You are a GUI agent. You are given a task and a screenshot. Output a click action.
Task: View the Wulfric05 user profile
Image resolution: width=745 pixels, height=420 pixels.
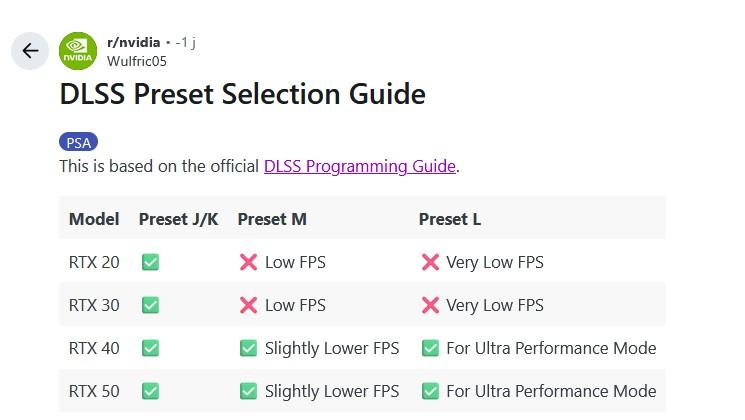[x=137, y=61]
